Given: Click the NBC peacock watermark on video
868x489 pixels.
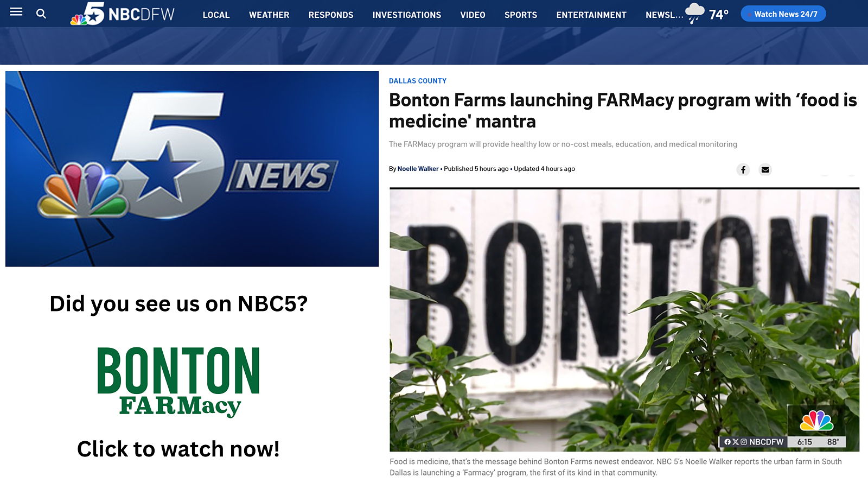Looking at the screenshot, I should tap(816, 421).
